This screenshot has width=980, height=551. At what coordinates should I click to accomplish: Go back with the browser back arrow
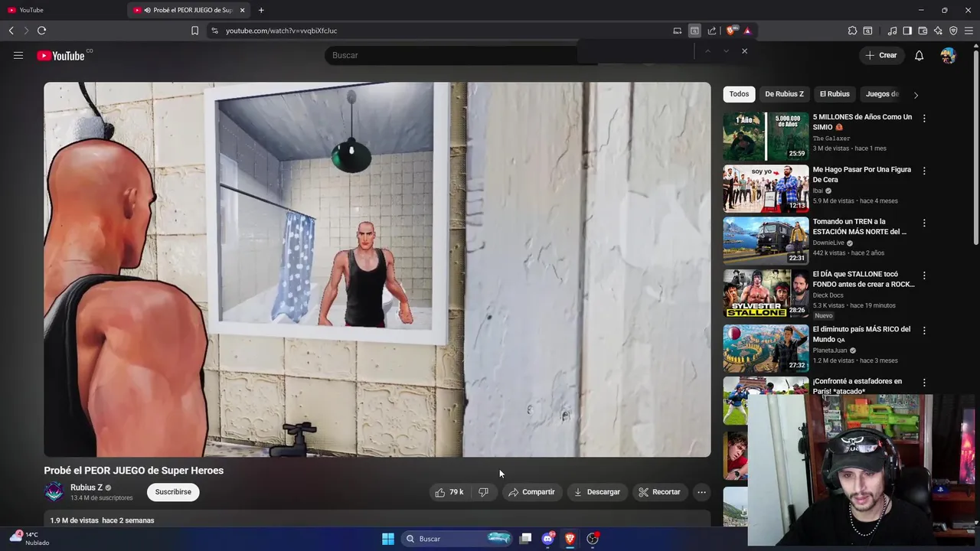pyautogui.click(x=11, y=31)
